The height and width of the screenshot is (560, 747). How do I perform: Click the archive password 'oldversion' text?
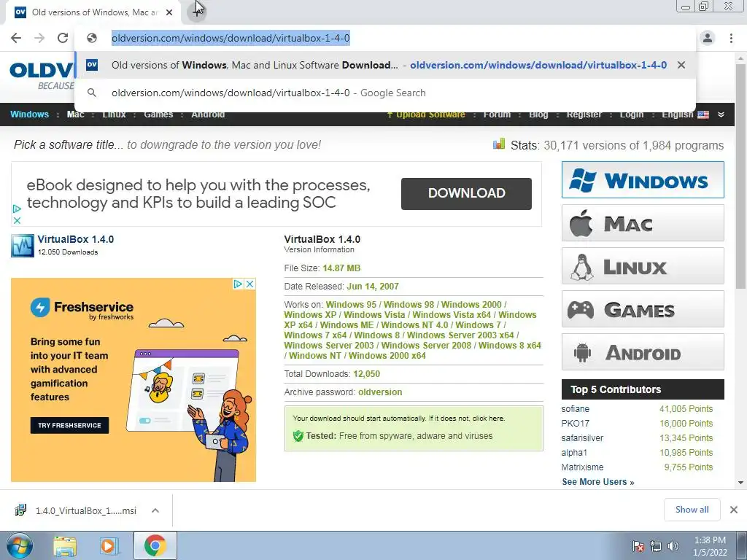coord(380,392)
